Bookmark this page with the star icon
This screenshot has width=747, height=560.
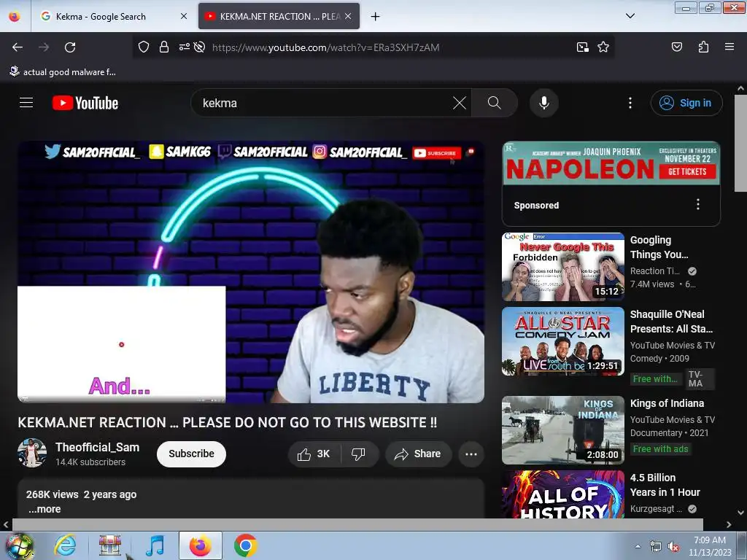[603, 47]
